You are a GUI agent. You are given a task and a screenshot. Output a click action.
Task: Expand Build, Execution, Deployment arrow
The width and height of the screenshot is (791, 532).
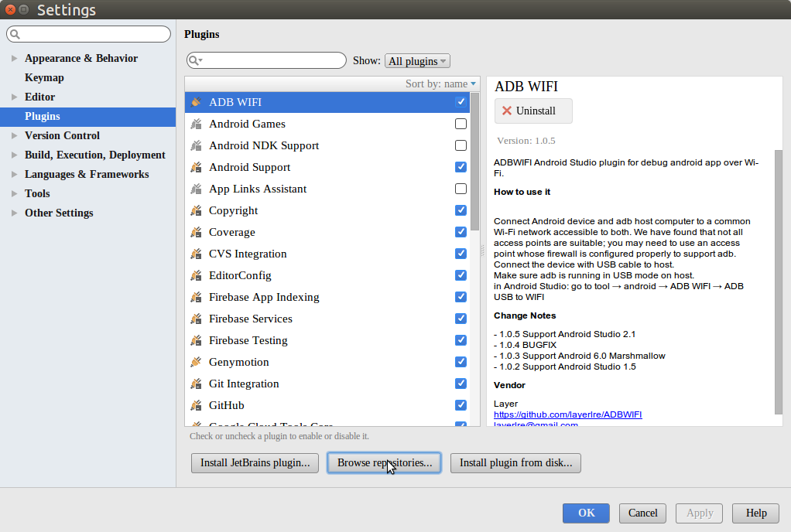coord(14,155)
